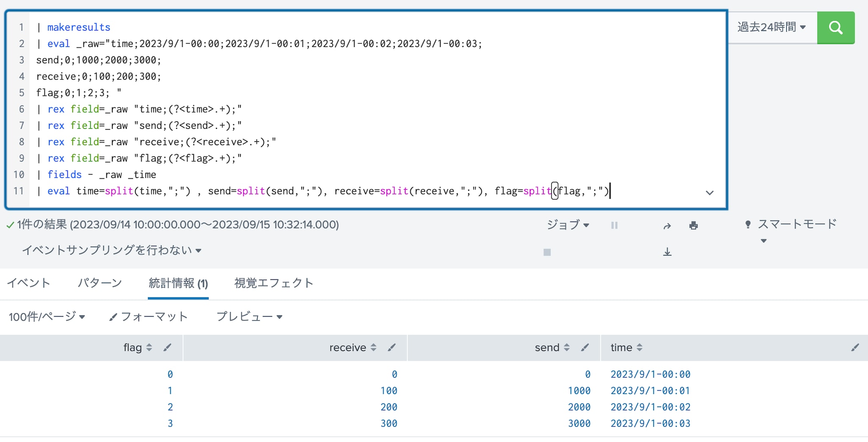Click the time value 2023/9/1-00:02
The width and height of the screenshot is (868, 442).
[x=650, y=407]
